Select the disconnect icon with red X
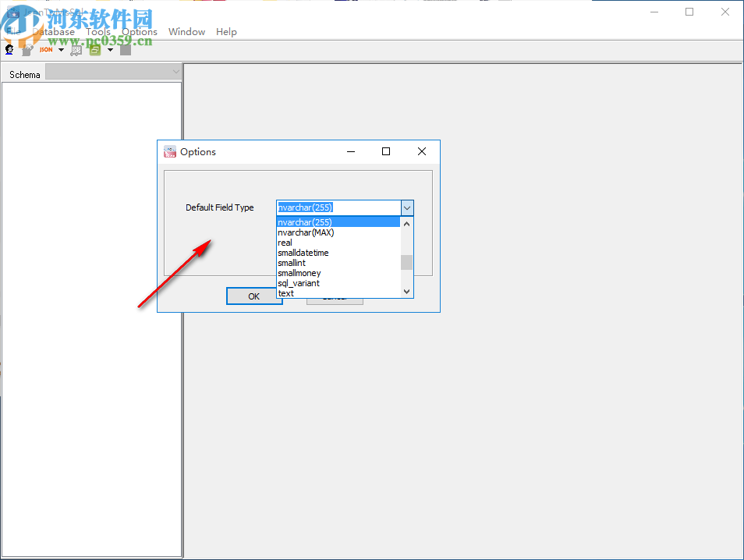The height and width of the screenshot is (560, 744). pyautogui.click(x=26, y=49)
